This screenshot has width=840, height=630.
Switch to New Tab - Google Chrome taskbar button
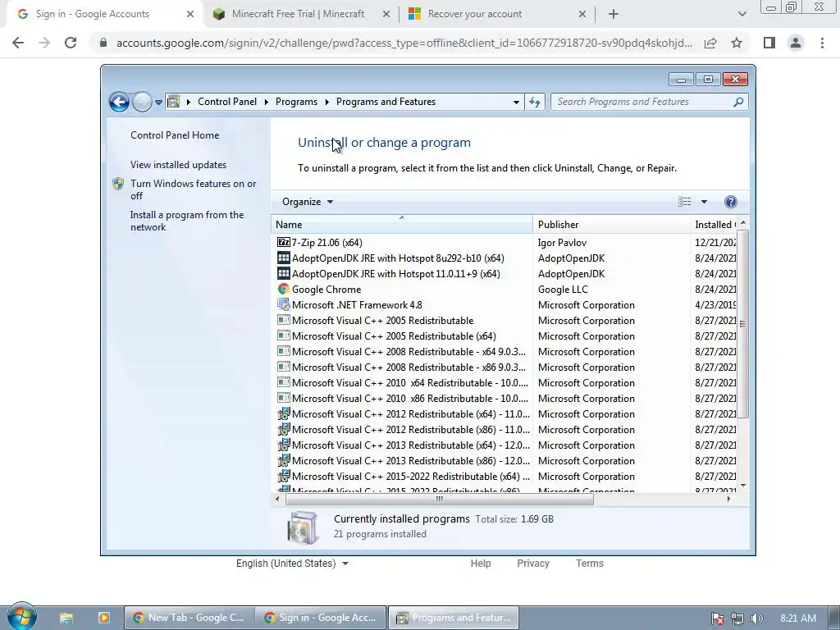click(x=189, y=618)
